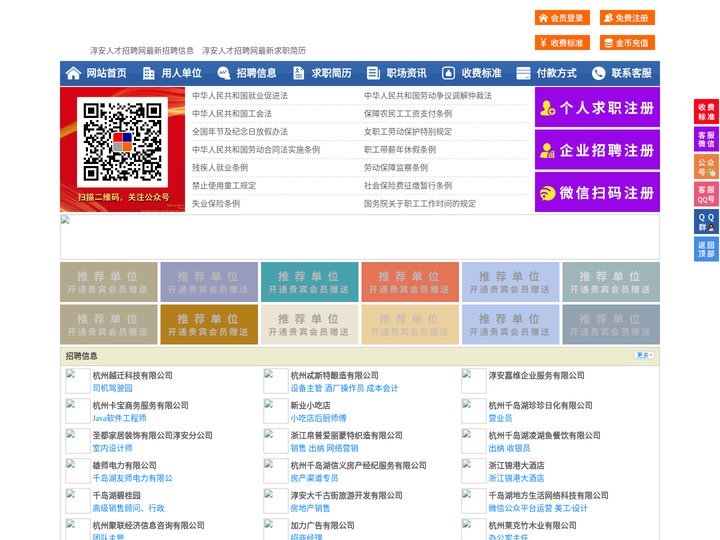Open company 淳安嘉维企业服务有限公司
720x540 pixels.
536,375
